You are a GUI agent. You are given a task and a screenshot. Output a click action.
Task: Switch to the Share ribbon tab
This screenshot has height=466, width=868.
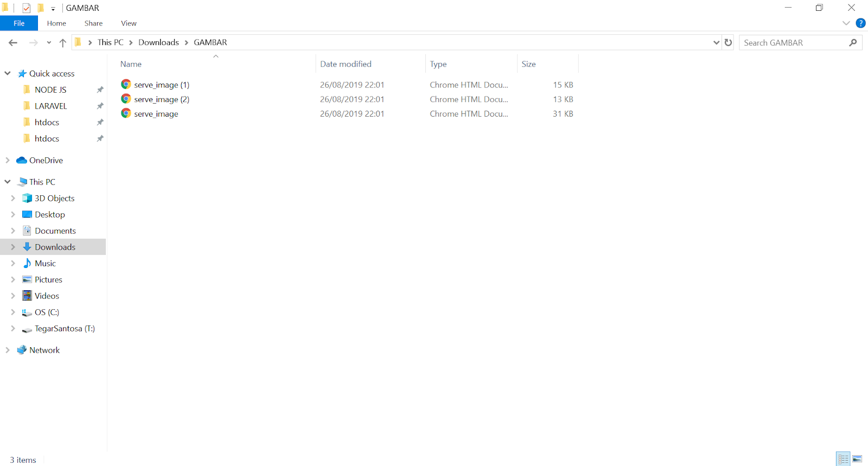[x=93, y=23]
